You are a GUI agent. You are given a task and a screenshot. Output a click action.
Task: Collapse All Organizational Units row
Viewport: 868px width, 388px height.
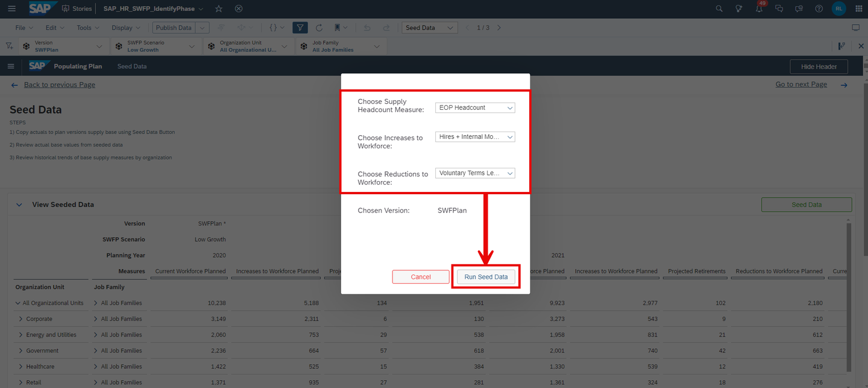[x=18, y=303]
